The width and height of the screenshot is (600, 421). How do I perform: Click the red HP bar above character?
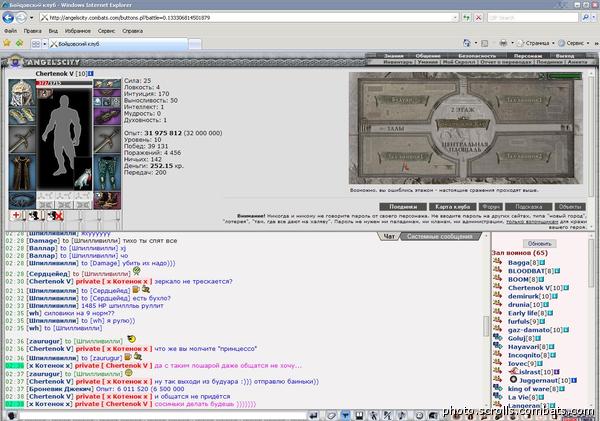(64, 83)
